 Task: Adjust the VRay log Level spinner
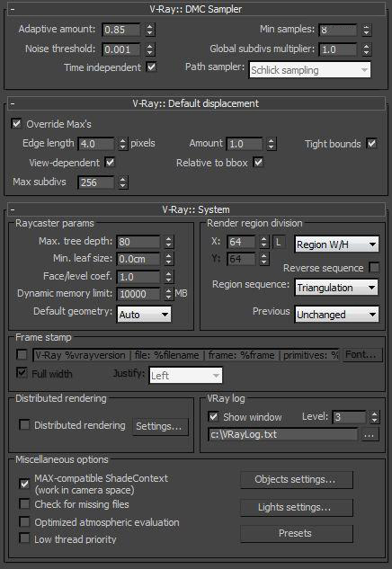pyautogui.click(x=375, y=417)
